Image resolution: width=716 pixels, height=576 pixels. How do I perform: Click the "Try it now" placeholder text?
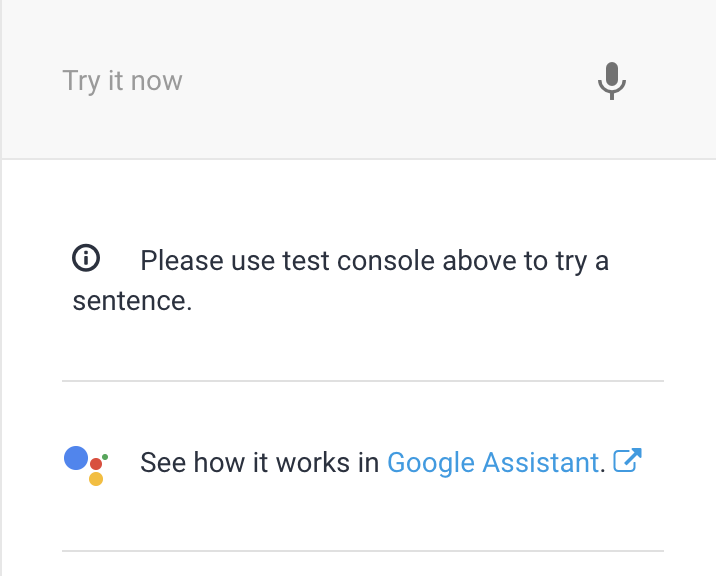click(123, 81)
